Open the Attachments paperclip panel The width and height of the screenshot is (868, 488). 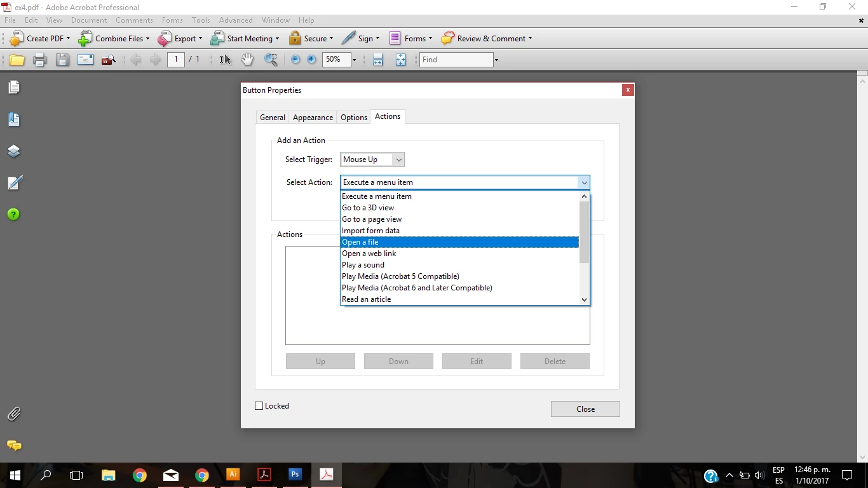(x=14, y=414)
